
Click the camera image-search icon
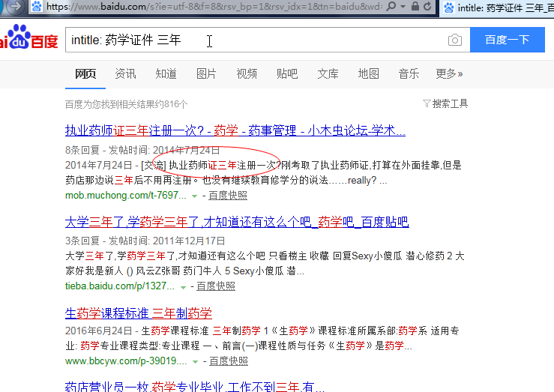455,40
